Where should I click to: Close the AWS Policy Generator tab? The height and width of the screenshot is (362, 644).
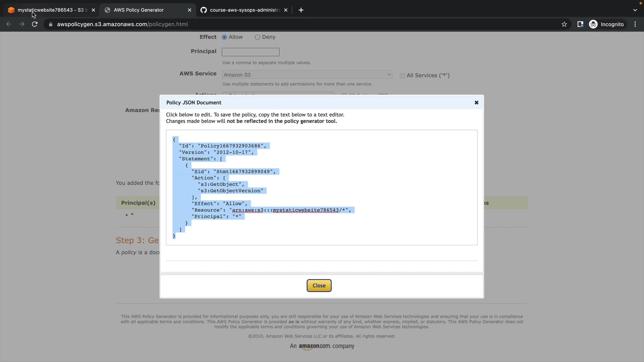[x=190, y=10]
